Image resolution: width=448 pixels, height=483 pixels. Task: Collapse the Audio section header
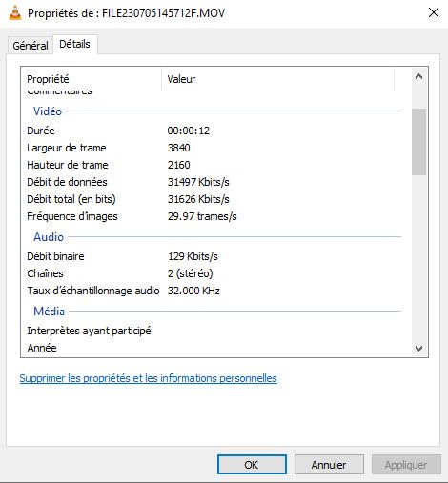[x=49, y=237]
